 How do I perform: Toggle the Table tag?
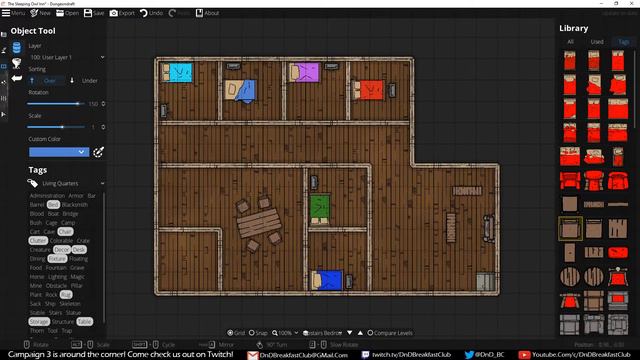[x=84, y=322]
